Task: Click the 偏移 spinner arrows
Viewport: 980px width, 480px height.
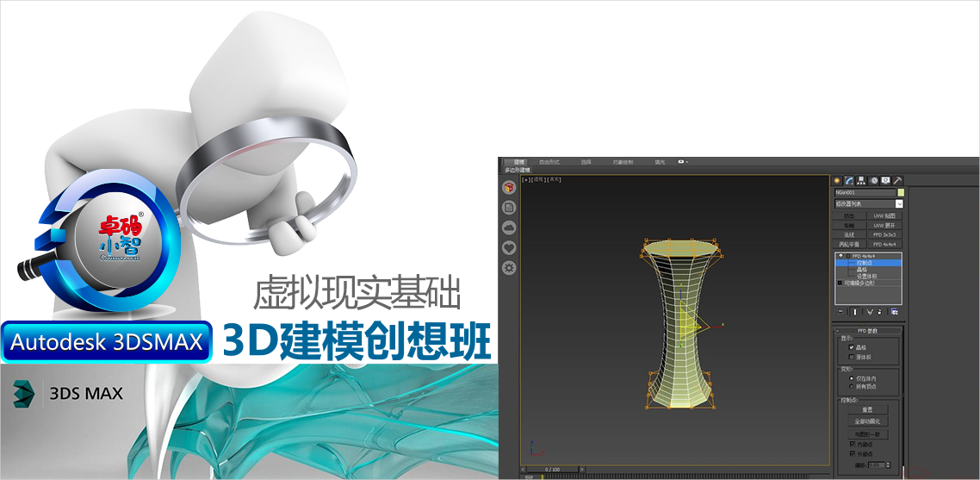Action: [x=888, y=465]
